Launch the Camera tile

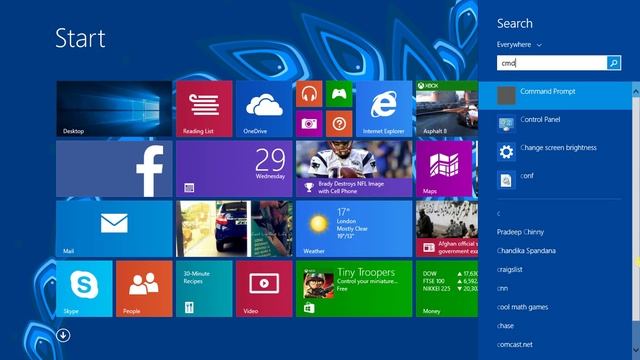click(x=309, y=124)
